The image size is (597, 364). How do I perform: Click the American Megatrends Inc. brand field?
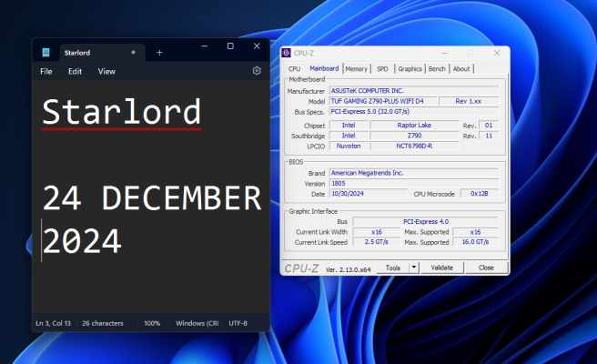pyautogui.click(x=414, y=173)
